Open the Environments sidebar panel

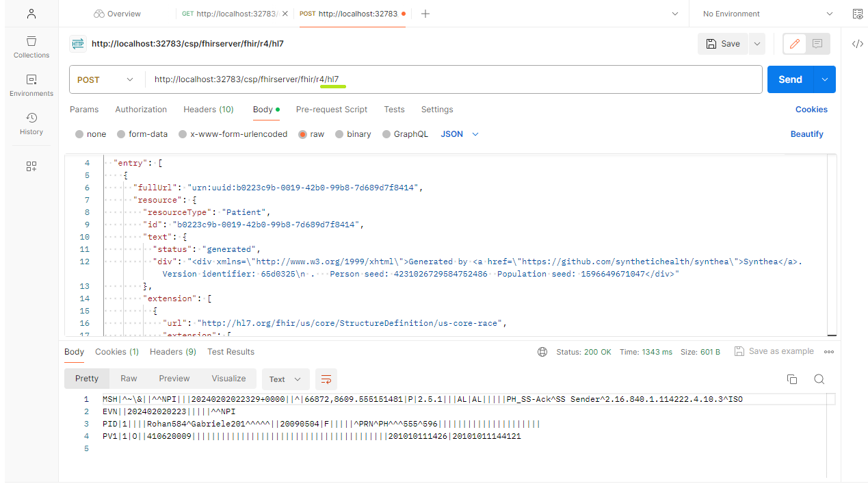tap(31, 85)
